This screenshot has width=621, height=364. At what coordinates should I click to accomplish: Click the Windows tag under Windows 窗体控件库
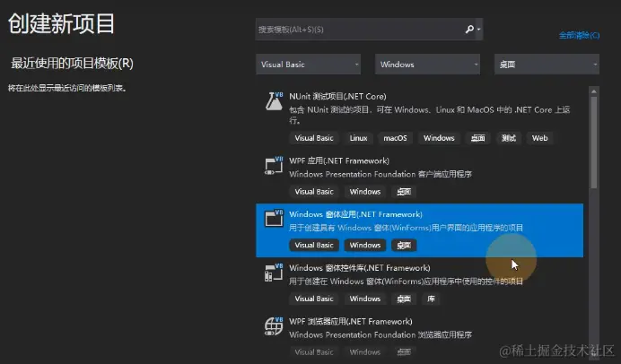pos(364,299)
